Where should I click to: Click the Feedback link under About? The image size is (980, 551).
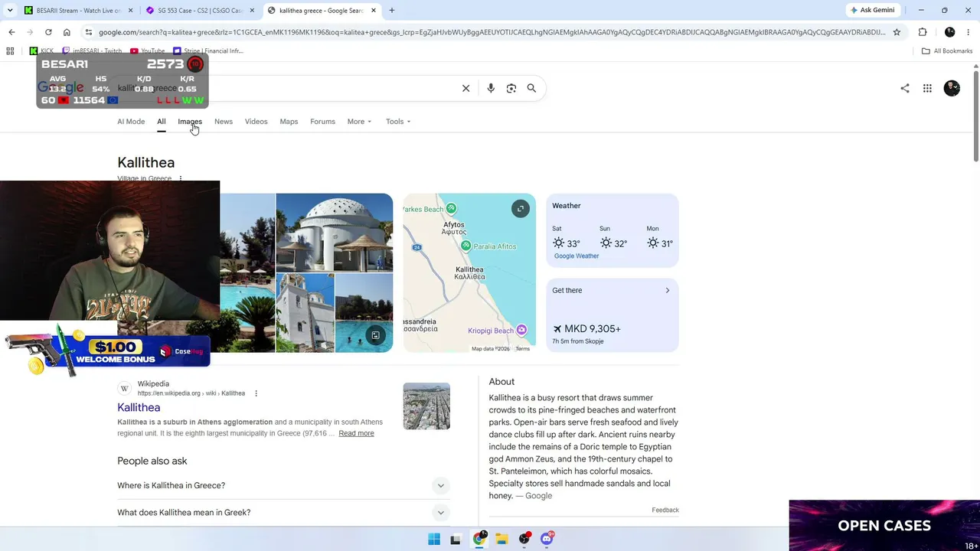click(665, 510)
